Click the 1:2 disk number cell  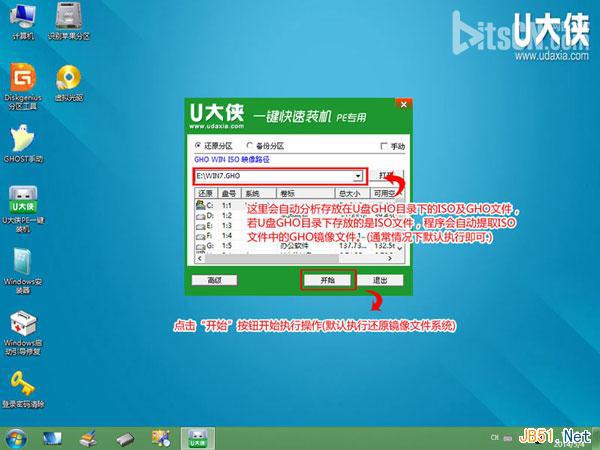tap(227, 216)
